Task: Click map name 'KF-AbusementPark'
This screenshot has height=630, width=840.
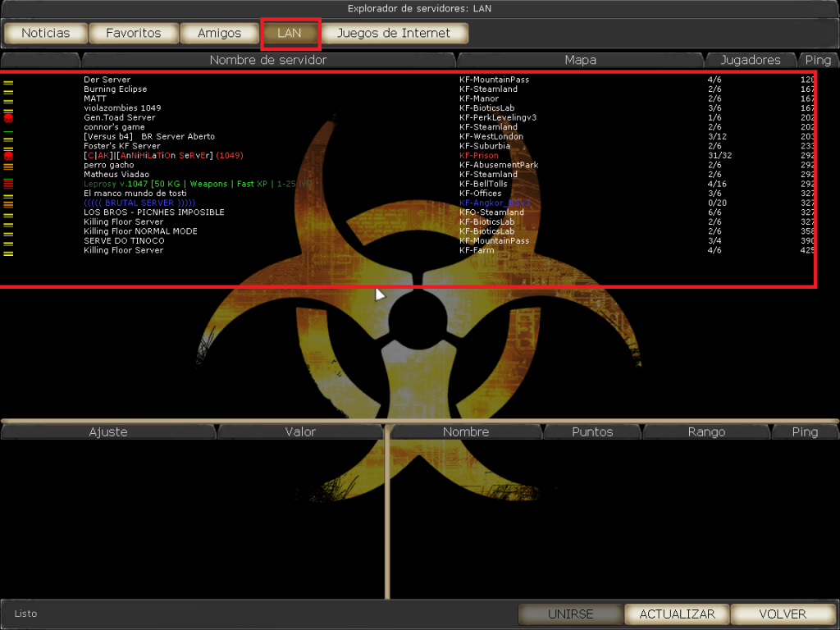Action: tap(499, 165)
